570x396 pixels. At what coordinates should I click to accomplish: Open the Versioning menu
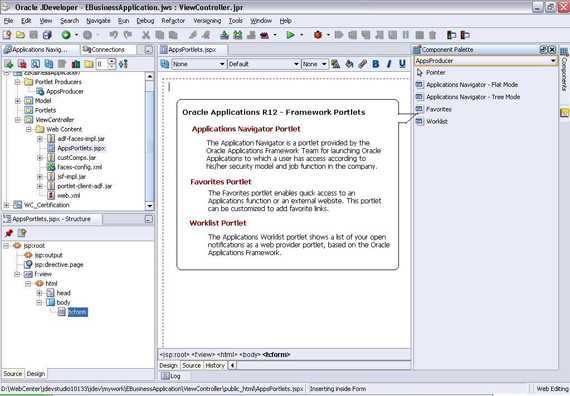(x=207, y=21)
